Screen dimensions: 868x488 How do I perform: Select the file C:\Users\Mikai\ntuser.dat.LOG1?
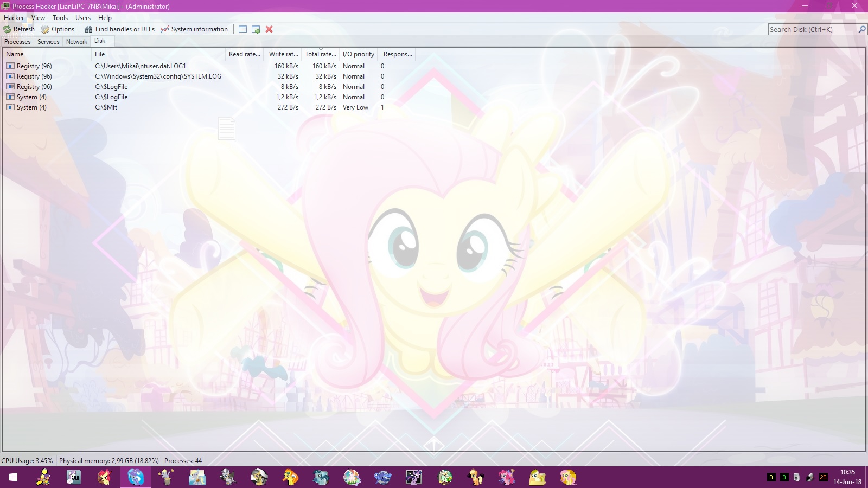pyautogui.click(x=141, y=66)
